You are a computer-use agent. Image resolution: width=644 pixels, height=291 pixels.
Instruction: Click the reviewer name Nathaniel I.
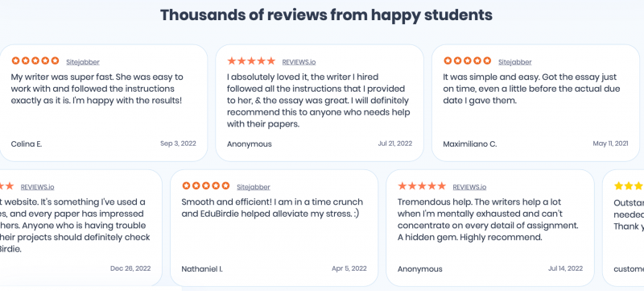coord(202,269)
